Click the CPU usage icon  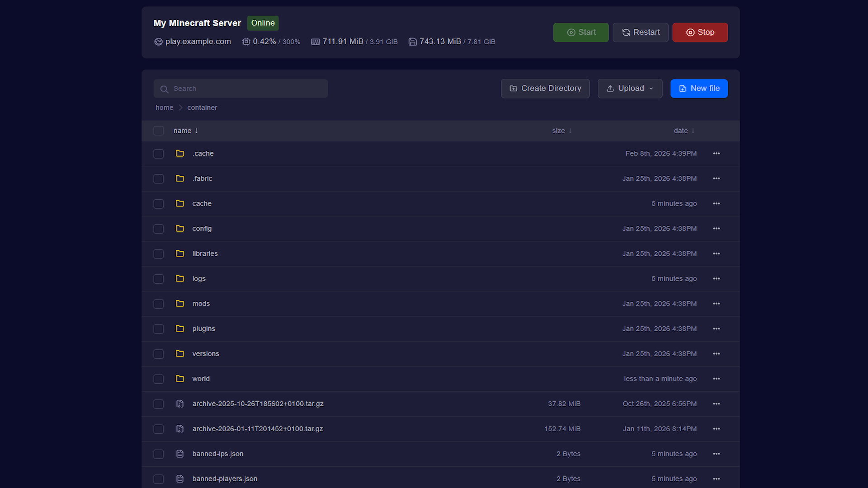click(246, 42)
